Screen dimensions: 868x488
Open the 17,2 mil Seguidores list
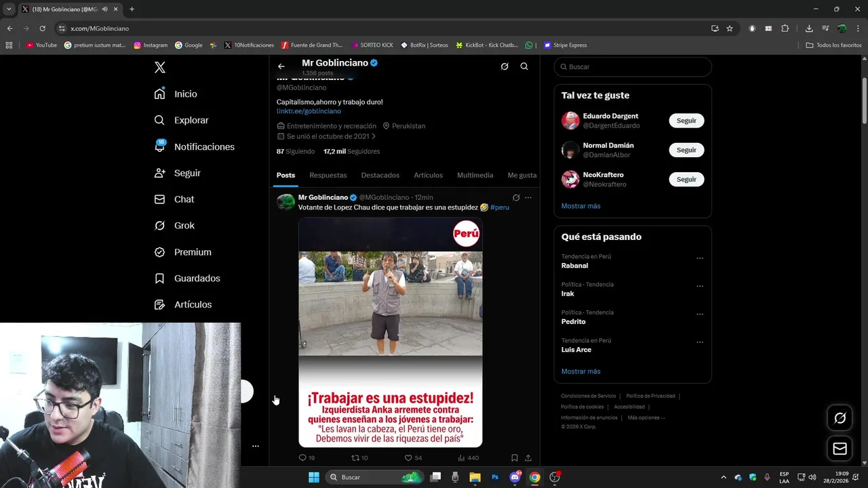pos(351,152)
